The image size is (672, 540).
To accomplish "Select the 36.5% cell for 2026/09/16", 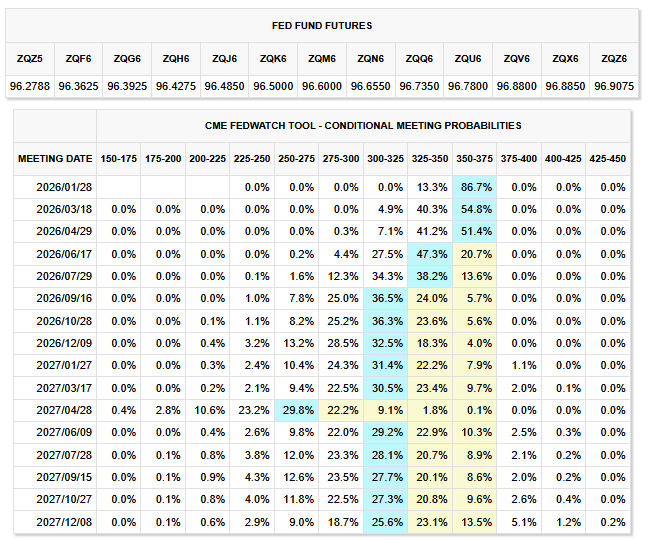I will click(x=385, y=298).
